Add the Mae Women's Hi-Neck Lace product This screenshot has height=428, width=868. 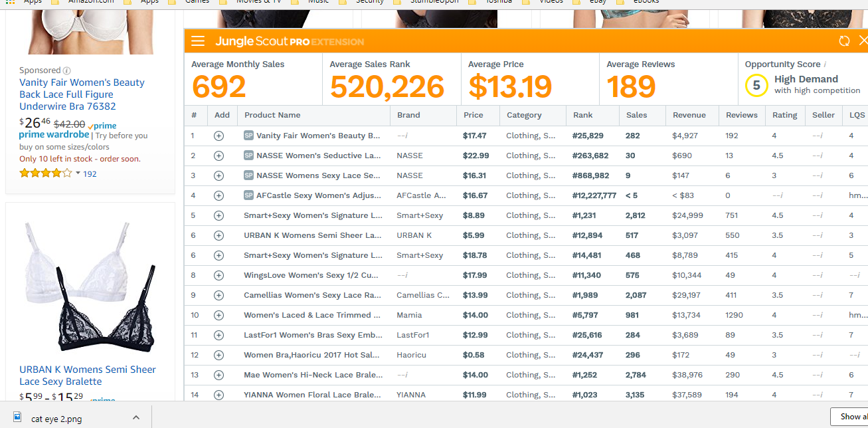[218, 375]
